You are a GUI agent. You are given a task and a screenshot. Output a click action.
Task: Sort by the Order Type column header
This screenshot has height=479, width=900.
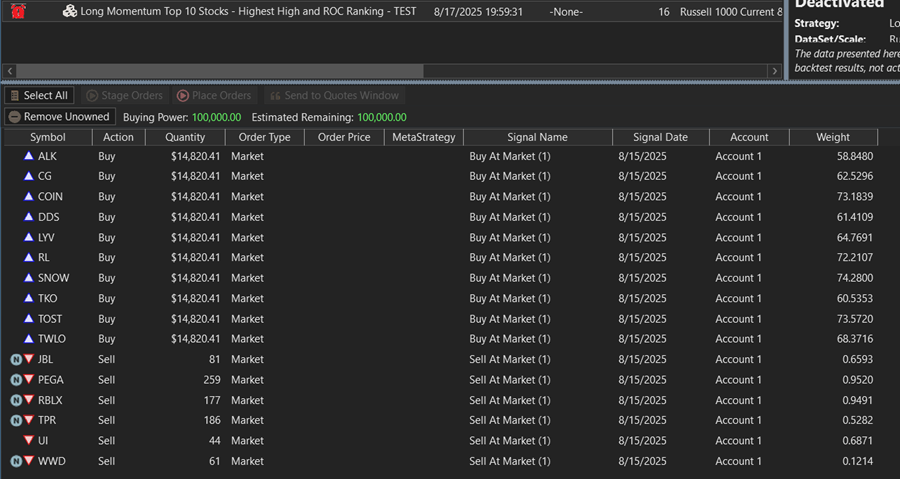[x=264, y=138]
